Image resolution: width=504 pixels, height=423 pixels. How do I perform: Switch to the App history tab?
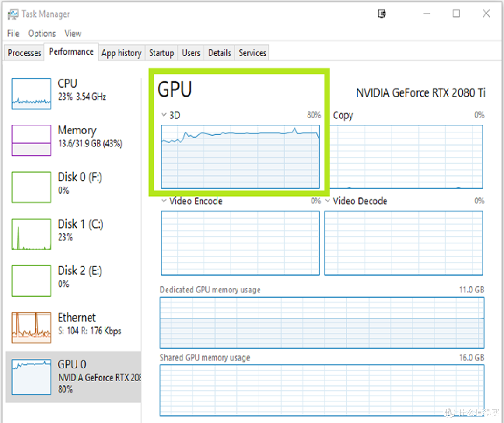point(121,53)
